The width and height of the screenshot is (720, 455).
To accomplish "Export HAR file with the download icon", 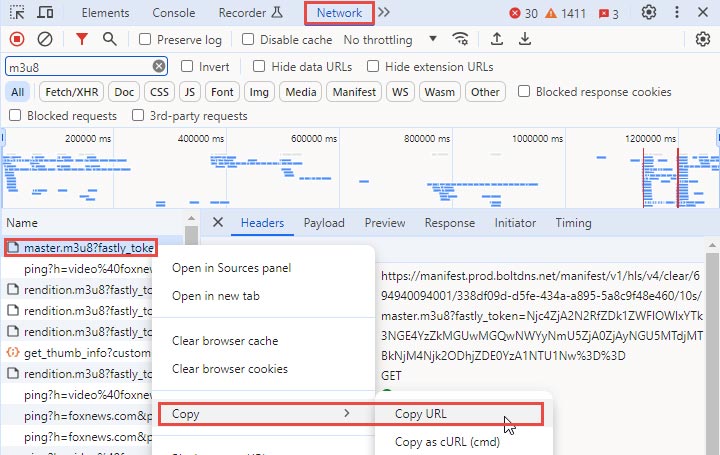I will point(524,39).
